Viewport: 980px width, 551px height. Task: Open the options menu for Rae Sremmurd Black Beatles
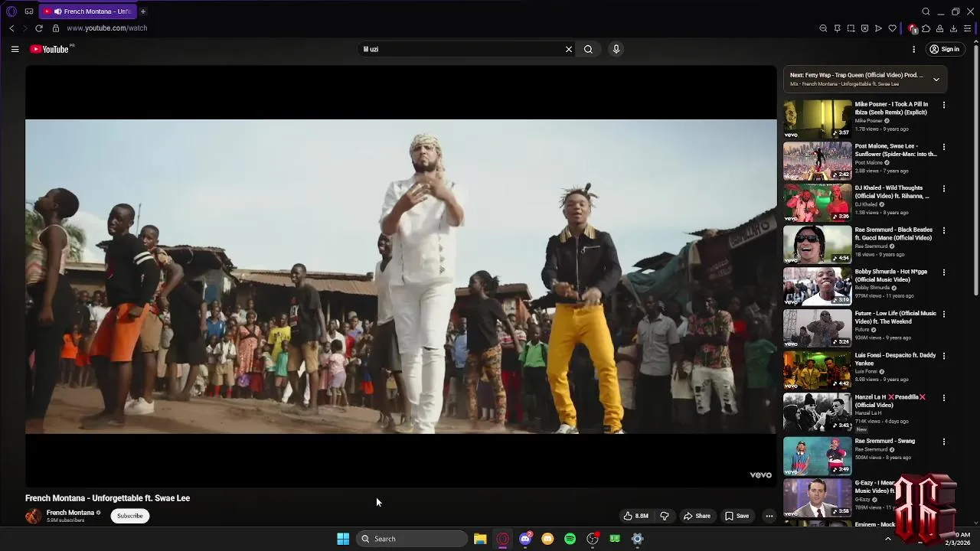(x=943, y=230)
